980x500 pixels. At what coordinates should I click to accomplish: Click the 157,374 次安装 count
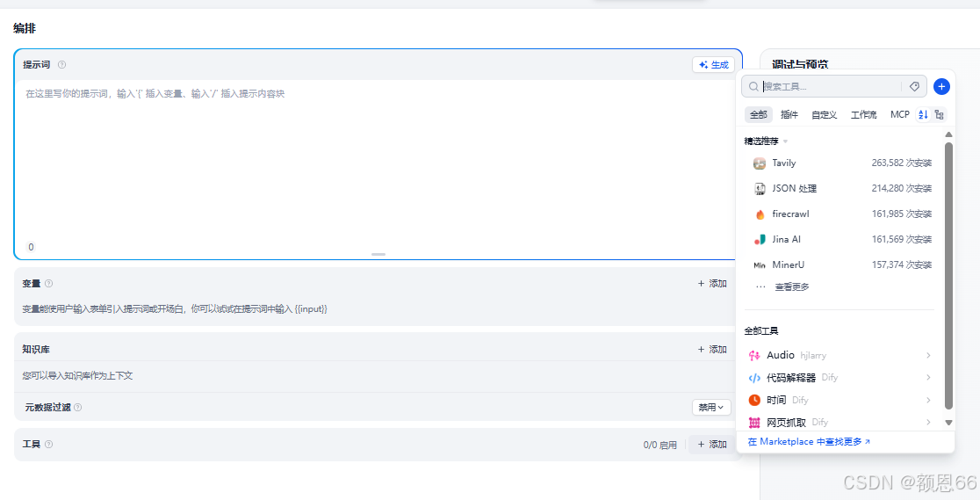[902, 264]
